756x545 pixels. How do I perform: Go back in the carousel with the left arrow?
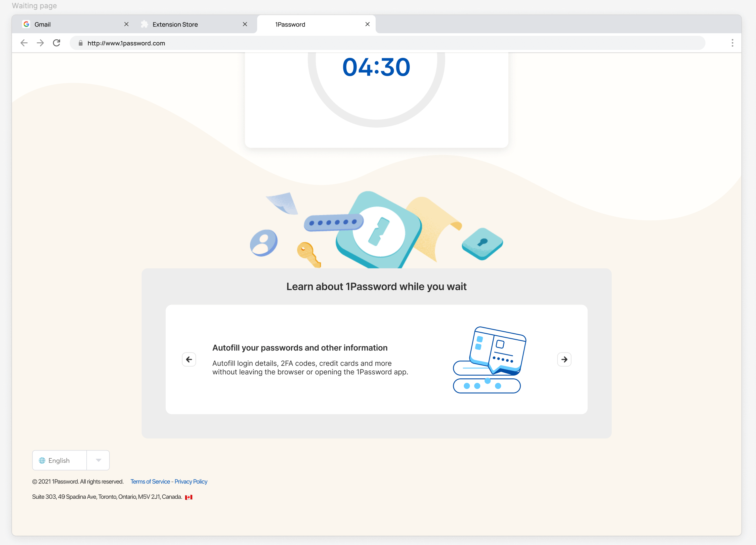tap(189, 359)
